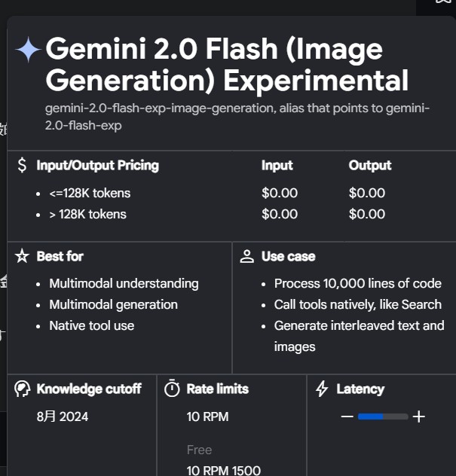Click the input price for <=128K tokens
The height and width of the screenshot is (476, 456).
click(x=280, y=193)
